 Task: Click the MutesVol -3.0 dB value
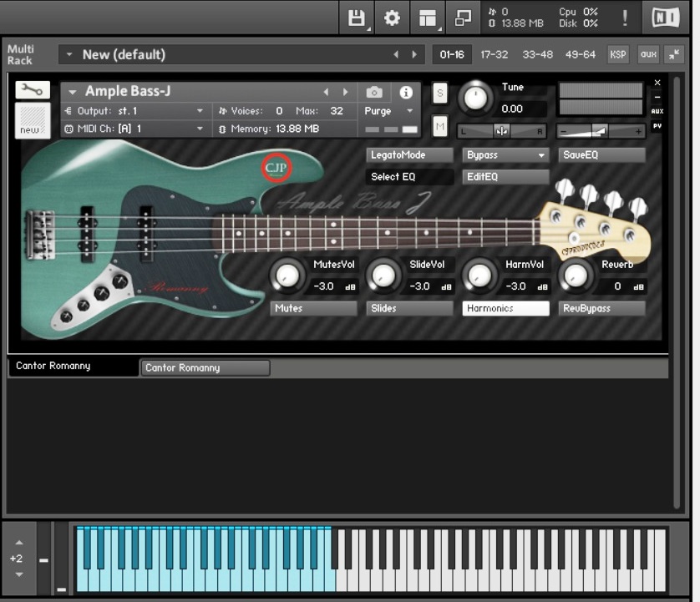tap(334, 286)
